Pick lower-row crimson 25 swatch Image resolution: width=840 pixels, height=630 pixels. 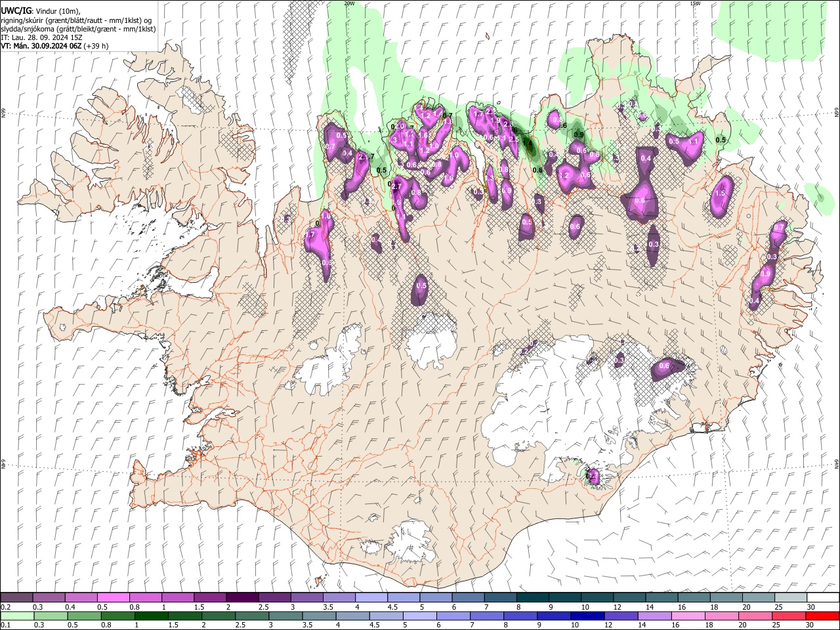click(x=789, y=616)
